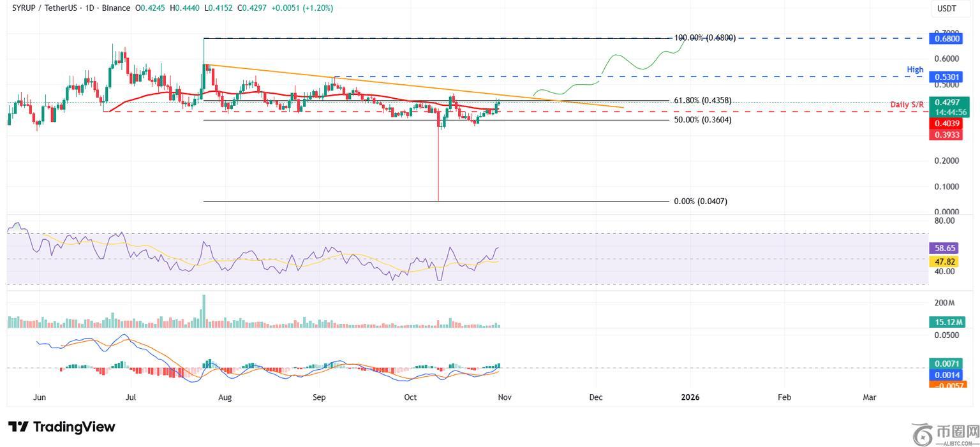Image resolution: width=980 pixels, height=447 pixels.
Task: Click the blue High text label
Action: coord(915,69)
